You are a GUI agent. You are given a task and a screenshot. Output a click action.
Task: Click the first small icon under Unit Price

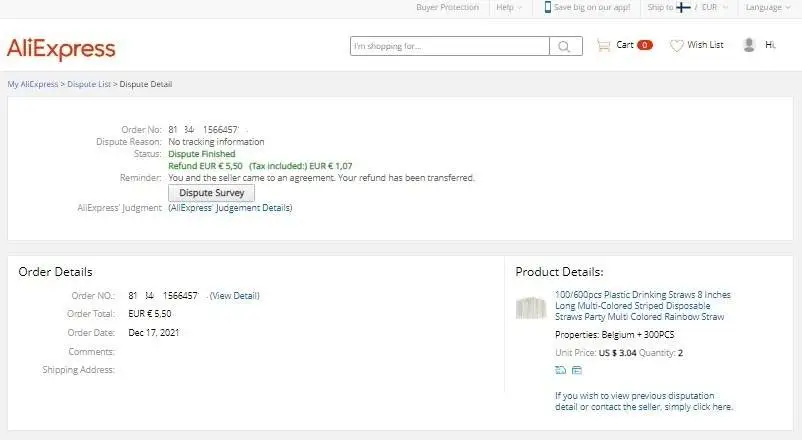click(561, 370)
